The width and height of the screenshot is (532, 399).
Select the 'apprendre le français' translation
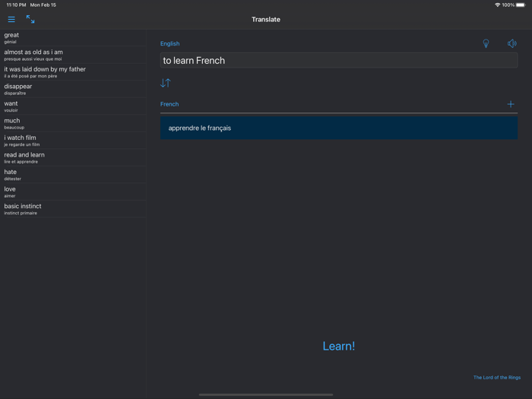click(338, 128)
